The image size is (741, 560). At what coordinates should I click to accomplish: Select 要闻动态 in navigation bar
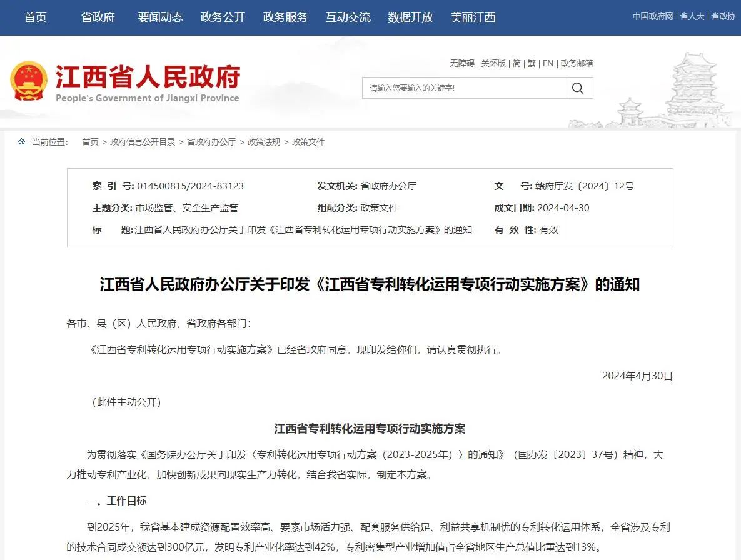click(160, 17)
